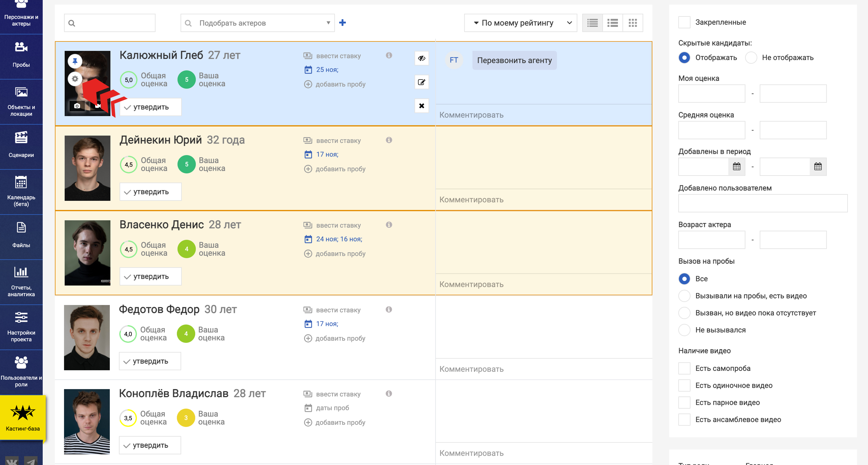Click the pin icon on Калюжный Глеб photo
The width and height of the screenshot is (868, 465).
tap(75, 61)
